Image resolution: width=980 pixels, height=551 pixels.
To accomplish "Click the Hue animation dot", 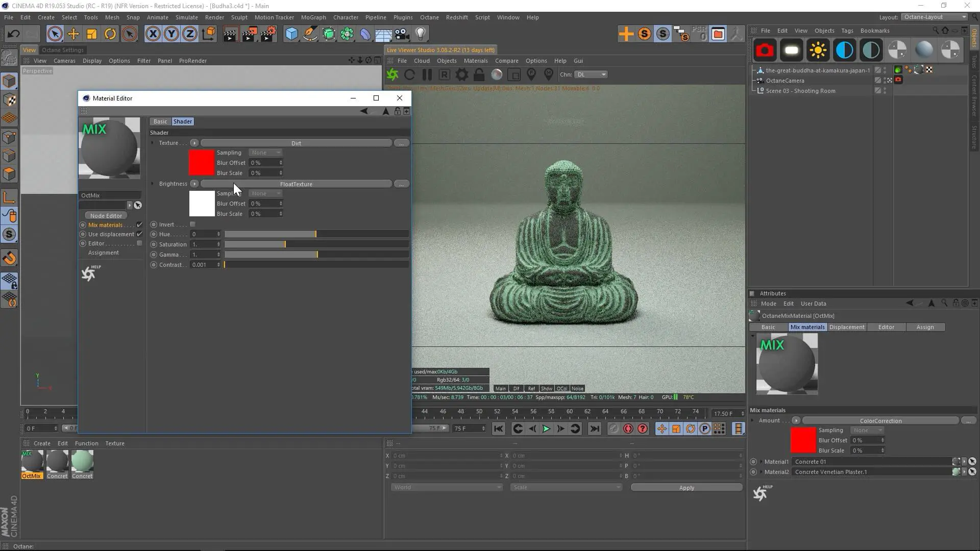I will pos(154,234).
